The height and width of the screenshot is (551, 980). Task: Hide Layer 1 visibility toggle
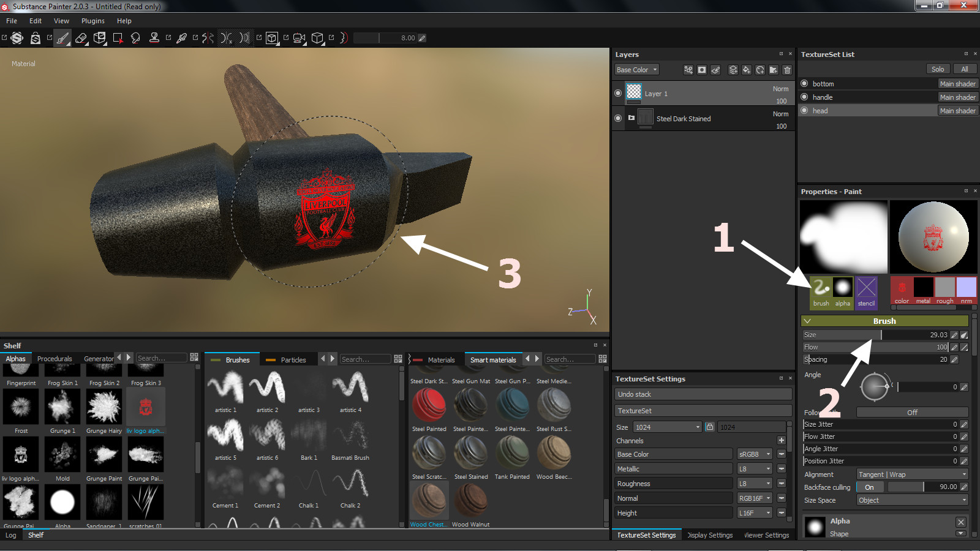click(618, 94)
